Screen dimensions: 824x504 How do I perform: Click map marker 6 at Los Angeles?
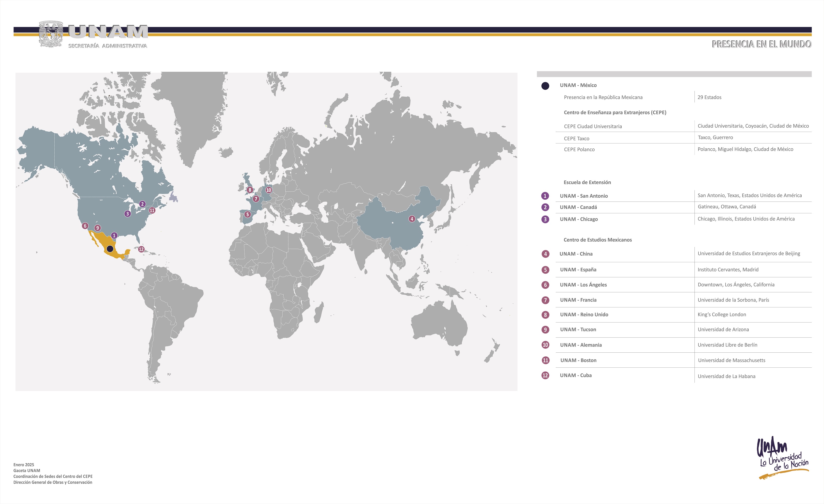click(85, 226)
